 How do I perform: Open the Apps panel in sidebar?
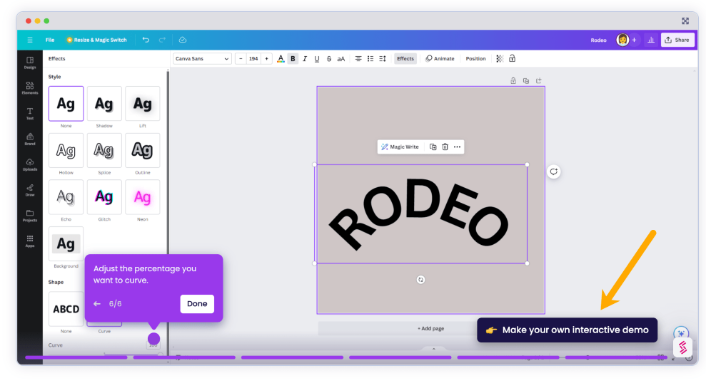point(30,241)
